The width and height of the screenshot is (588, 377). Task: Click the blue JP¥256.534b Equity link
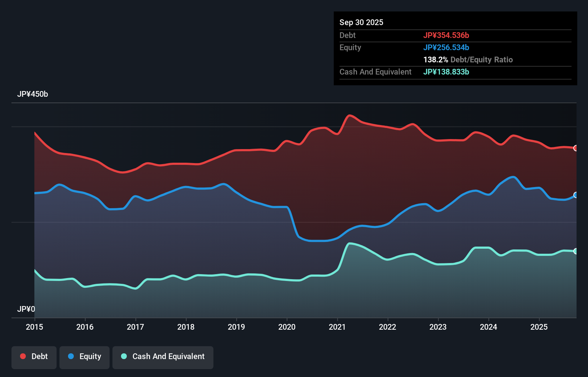pyautogui.click(x=447, y=47)
